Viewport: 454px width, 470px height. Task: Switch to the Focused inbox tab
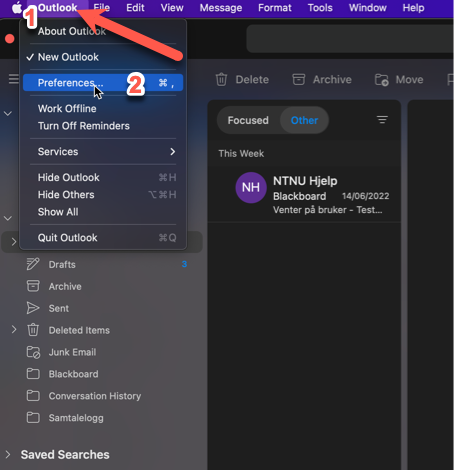point(248,120)
